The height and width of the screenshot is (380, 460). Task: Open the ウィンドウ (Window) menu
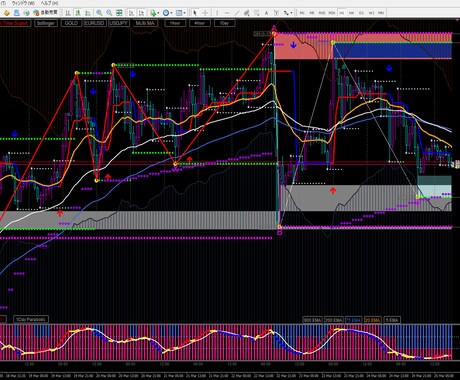pos(23,3)
